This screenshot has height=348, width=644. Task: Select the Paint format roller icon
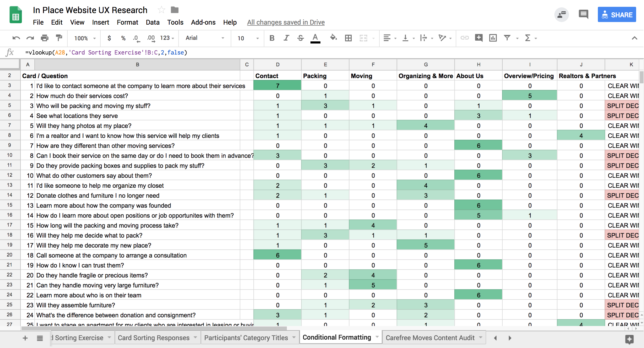coord(59,38)
